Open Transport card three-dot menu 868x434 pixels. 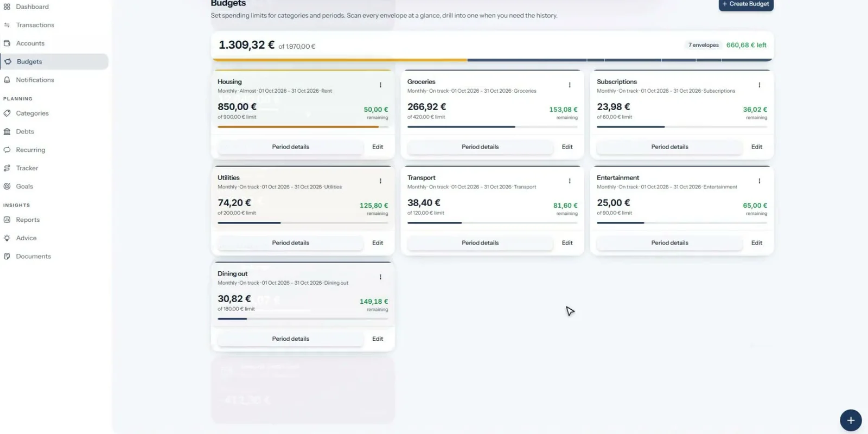(570, 181)
